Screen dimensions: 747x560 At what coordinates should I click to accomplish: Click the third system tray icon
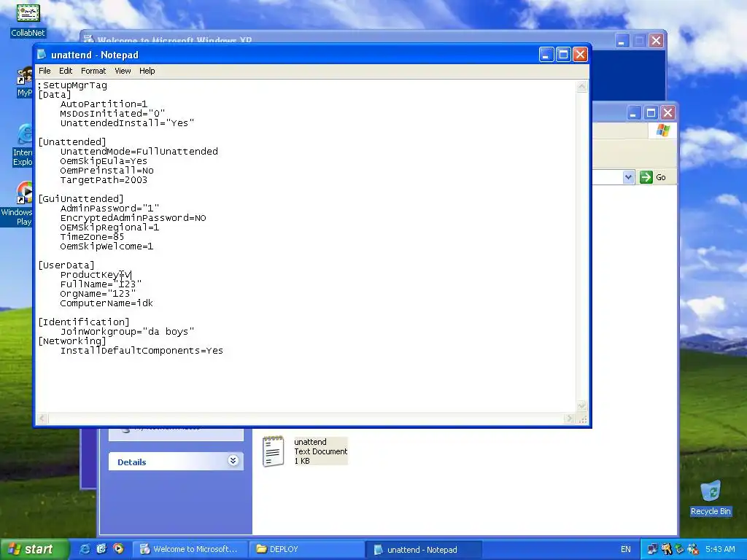coord(679,549)
